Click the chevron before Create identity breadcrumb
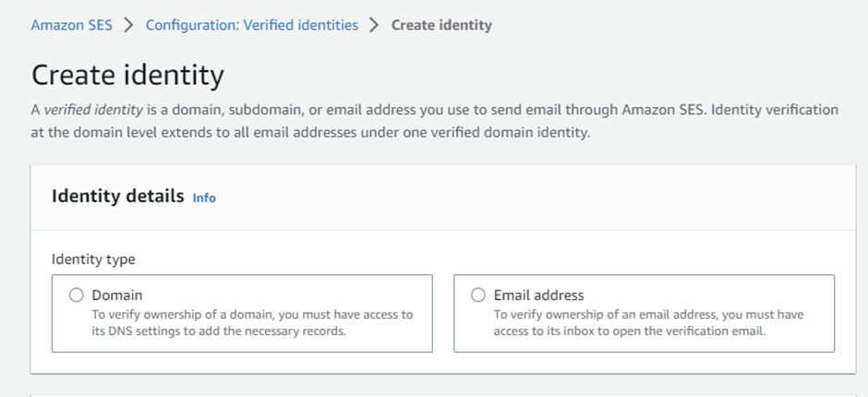Screen dimensions: 868x397 (x=374, y=25)
